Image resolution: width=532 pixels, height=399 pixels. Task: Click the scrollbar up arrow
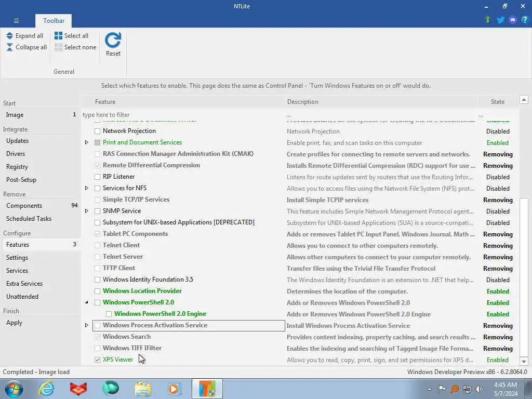[524, 99]
